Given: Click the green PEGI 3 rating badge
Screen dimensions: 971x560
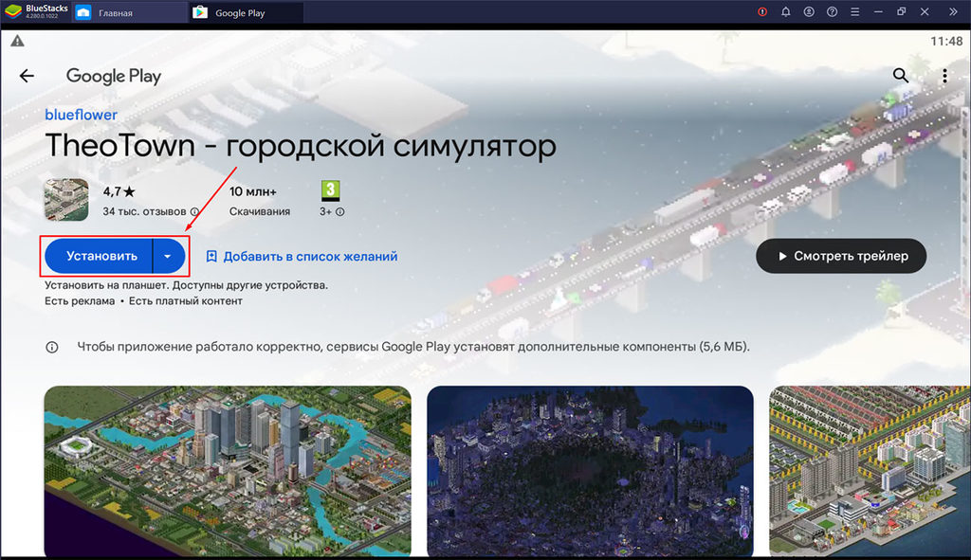Looking at the screenshot, I should 331,190.
